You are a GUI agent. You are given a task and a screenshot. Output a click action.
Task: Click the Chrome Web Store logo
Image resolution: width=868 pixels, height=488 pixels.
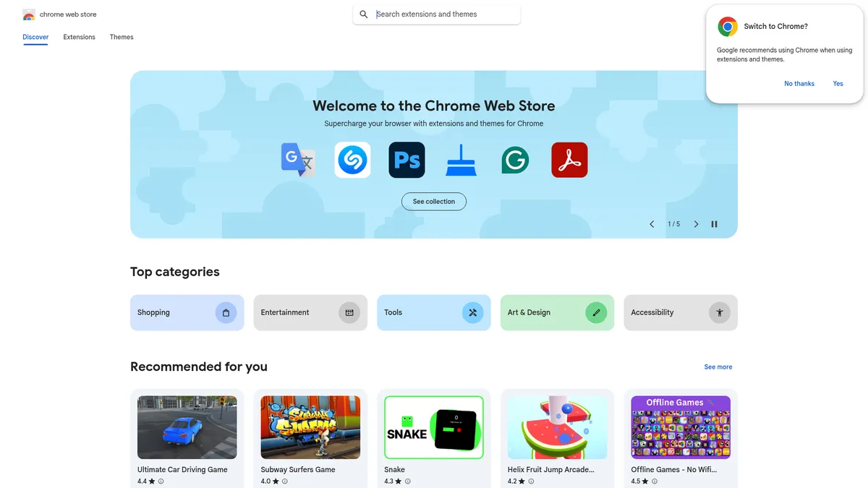[29, 14]
